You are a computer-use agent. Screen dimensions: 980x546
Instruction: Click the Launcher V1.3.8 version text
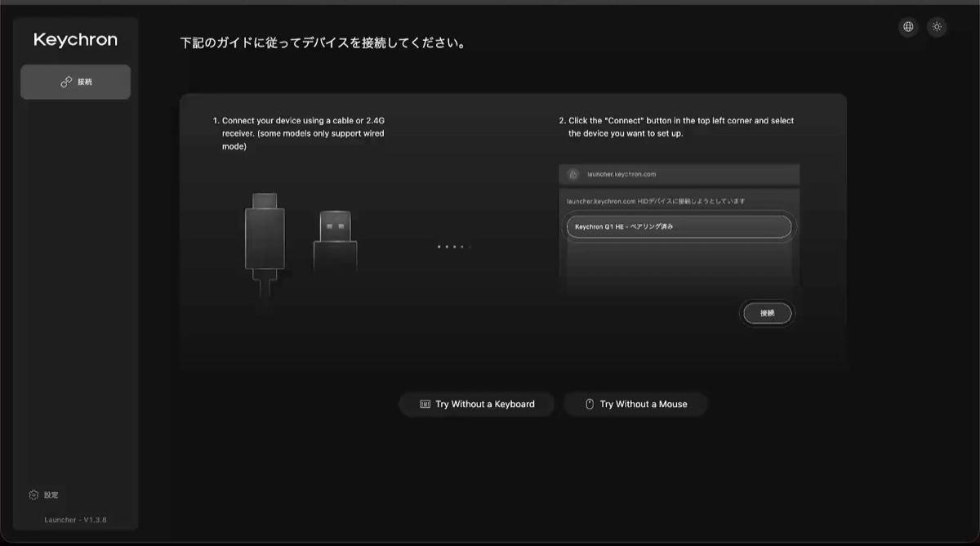click(x=75, y=520)
